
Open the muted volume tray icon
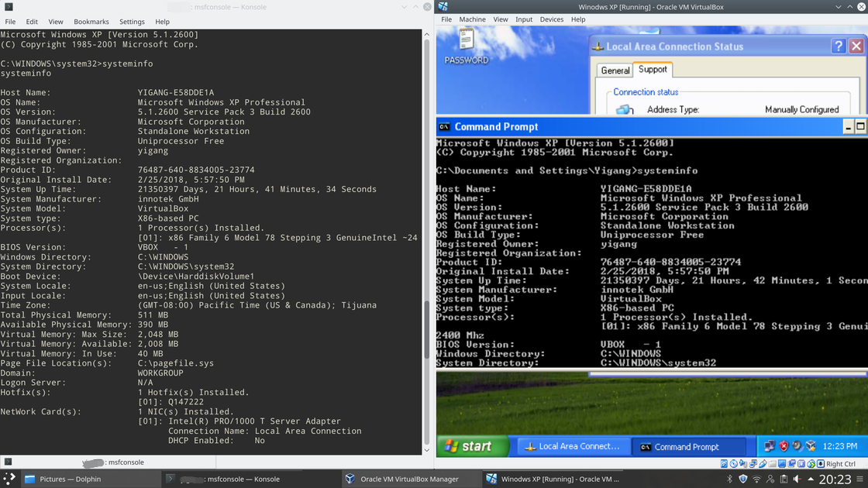tap(797, 479)
